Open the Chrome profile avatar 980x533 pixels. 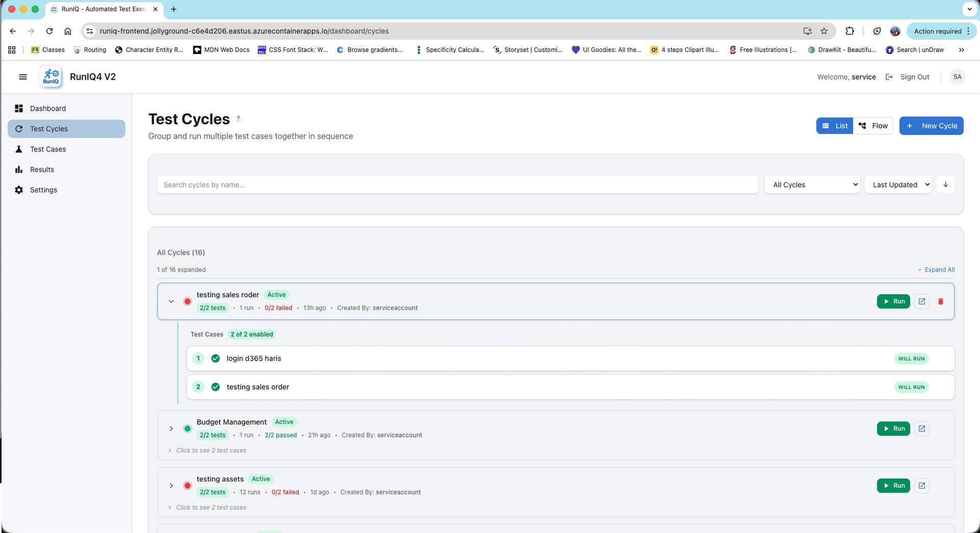click(x=895, y=31)
